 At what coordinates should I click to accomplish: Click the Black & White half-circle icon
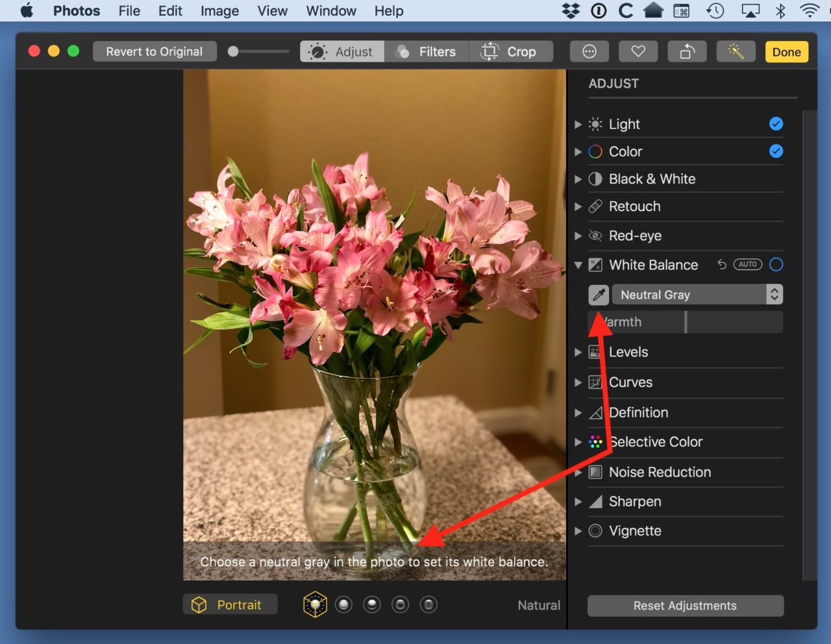point(595,179)
